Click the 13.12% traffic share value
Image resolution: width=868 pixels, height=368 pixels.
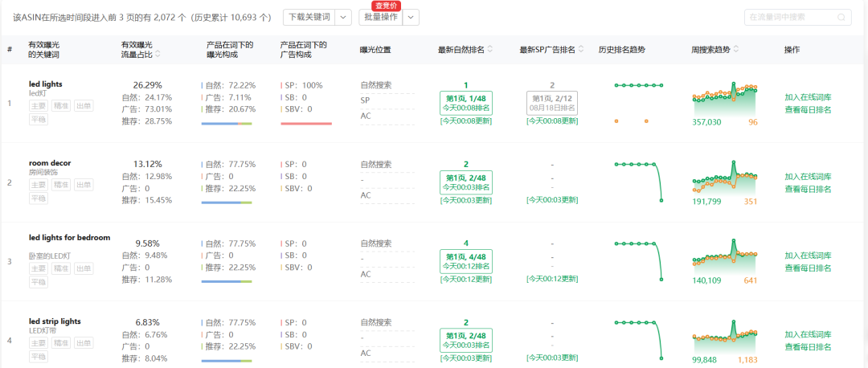[147, 165]
